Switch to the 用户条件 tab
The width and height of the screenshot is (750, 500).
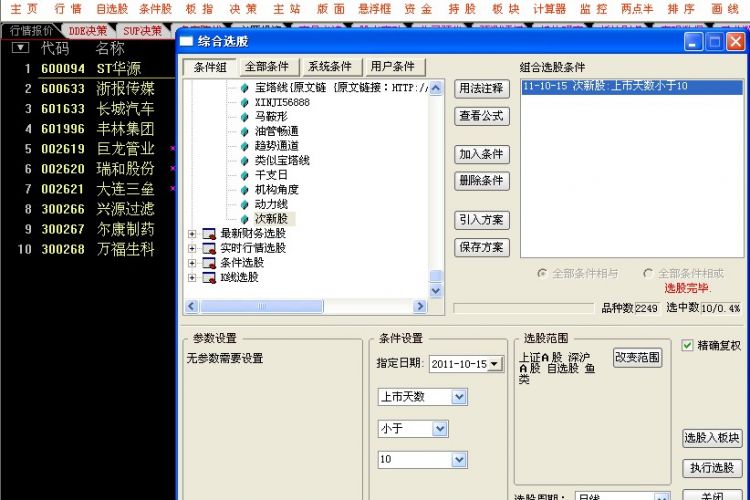[x=393, y=67]
